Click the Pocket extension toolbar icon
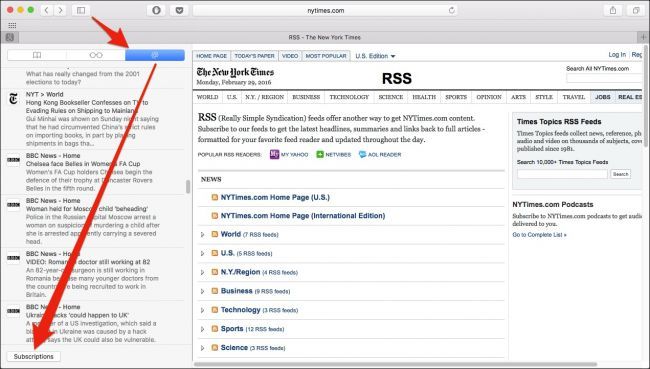Image resolution: width=650 pixels, height=369 pixels. pos(179,10)
